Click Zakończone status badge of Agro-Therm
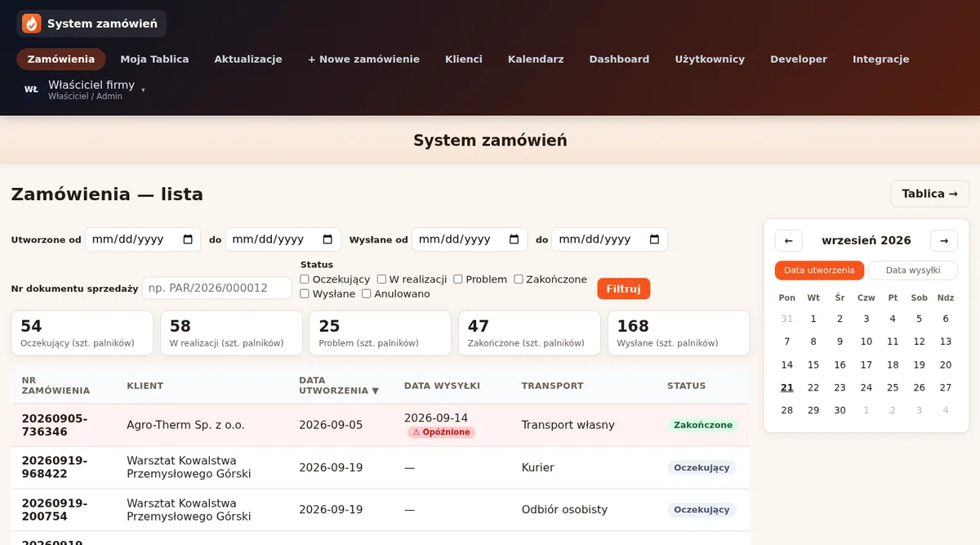The image size is (980, 545). click(703, 425)
